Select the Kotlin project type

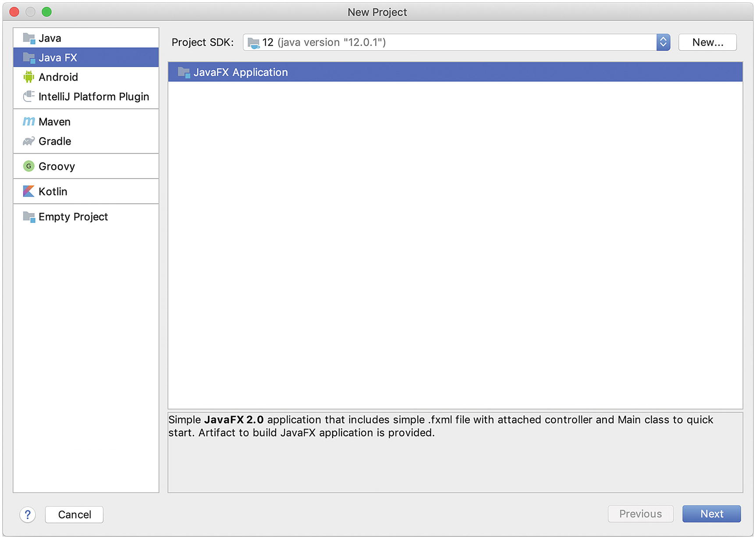click(x=86, y=191)
